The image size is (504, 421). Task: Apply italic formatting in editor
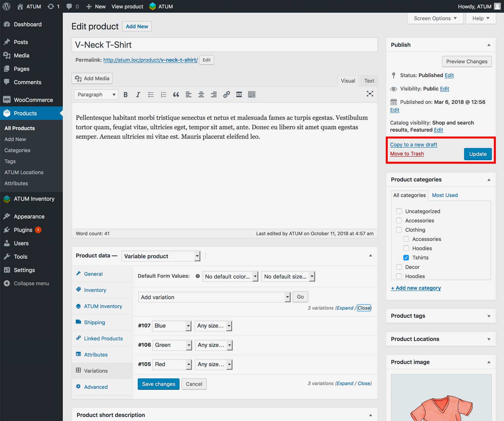[x=138, y=95]
